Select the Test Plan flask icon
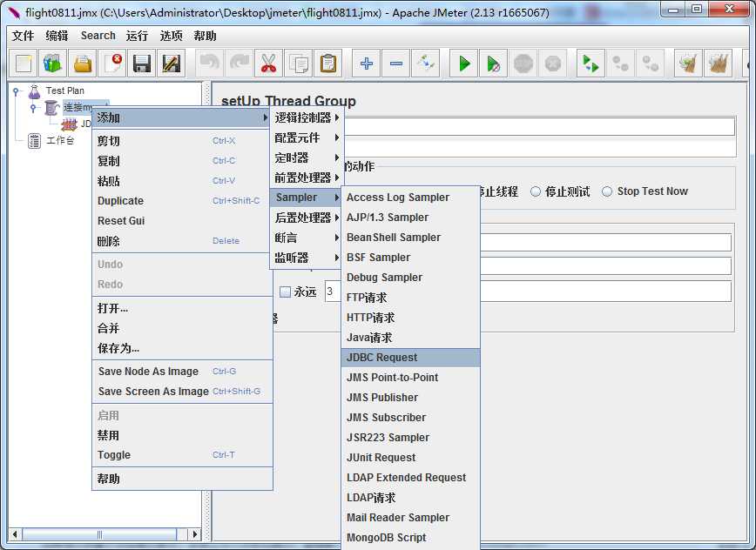This screenshot has height=550, width=756. (34, 91)
